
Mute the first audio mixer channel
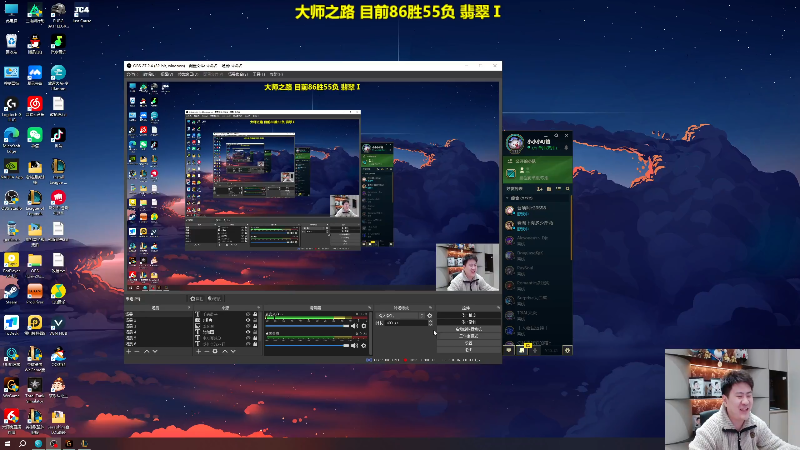(x=355, y=326)
